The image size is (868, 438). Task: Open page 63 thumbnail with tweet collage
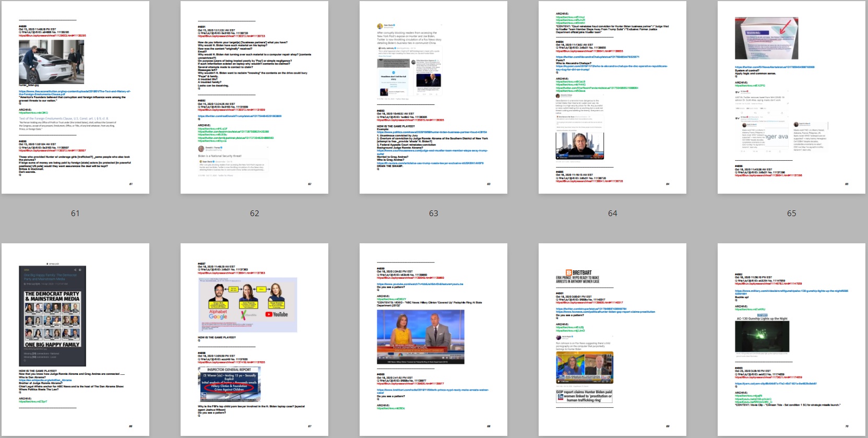(x=433, y=98)
